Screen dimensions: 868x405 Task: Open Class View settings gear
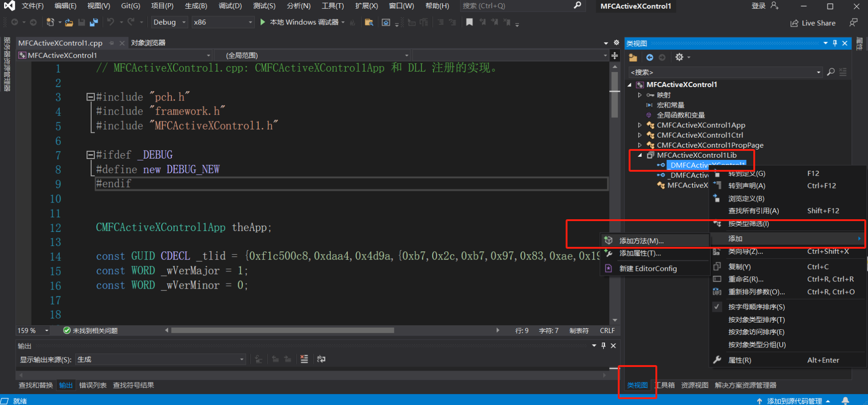[x=679, y=57]
